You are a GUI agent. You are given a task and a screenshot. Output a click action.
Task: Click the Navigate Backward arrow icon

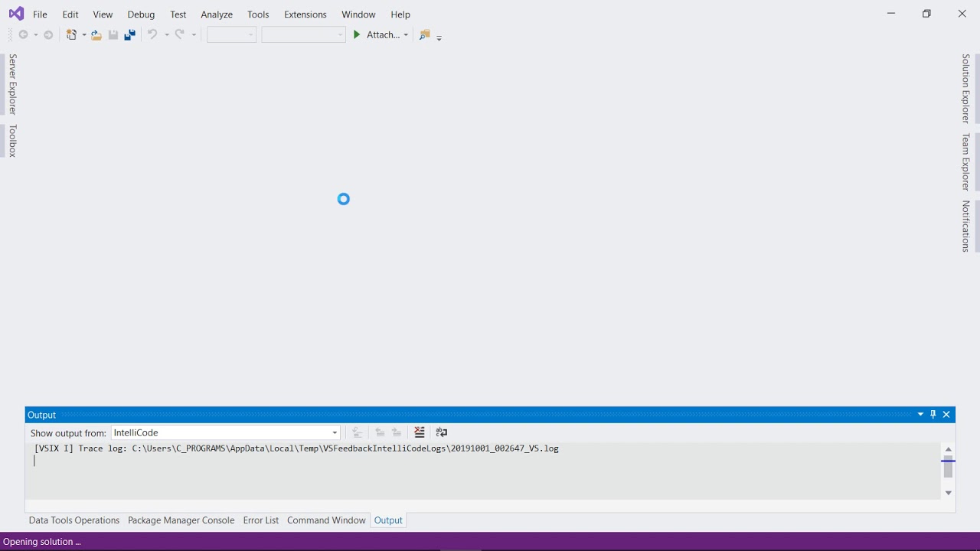[x=24, y=34]
